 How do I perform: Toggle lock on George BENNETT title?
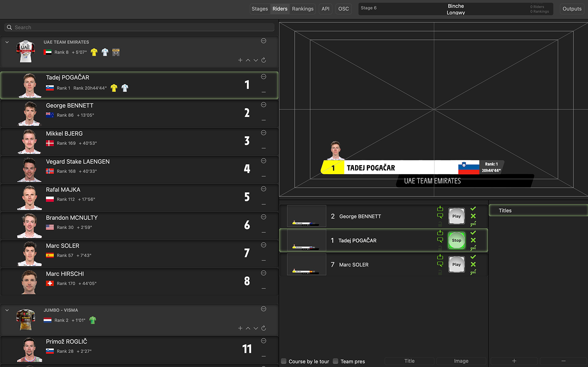click(x=440, y=224)
